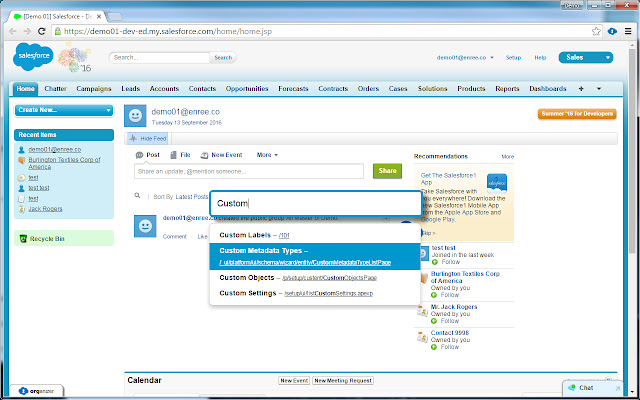Click the feed search magnifier icon
This screenshot has width=640, height=400.
(x=138, y=196)
